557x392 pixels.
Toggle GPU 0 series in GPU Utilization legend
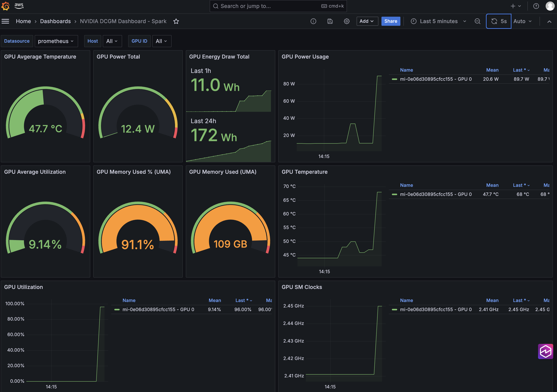[158, 309]
